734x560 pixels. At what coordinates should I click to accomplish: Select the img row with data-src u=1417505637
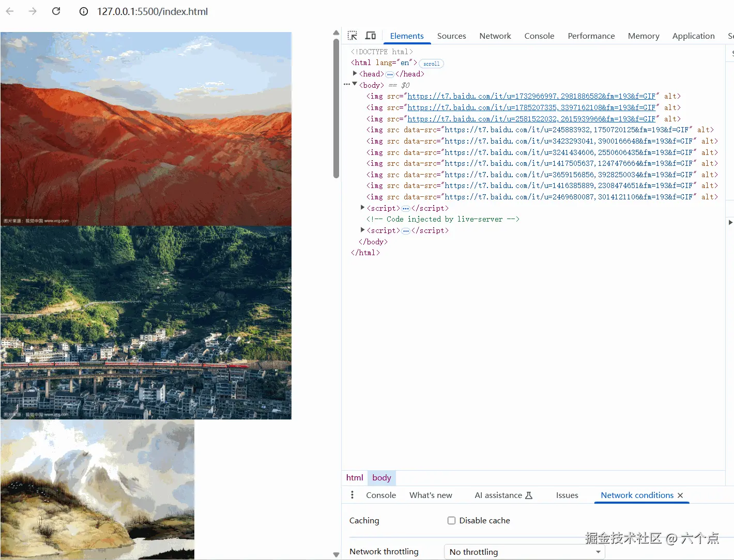[x=542, y=163]
